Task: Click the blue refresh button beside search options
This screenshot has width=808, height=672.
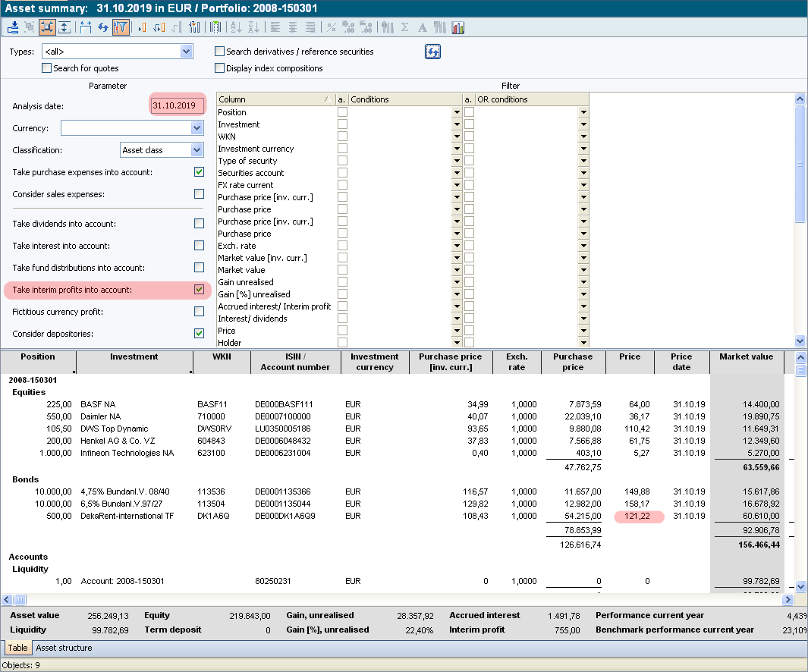Action: tap(432, 52)
